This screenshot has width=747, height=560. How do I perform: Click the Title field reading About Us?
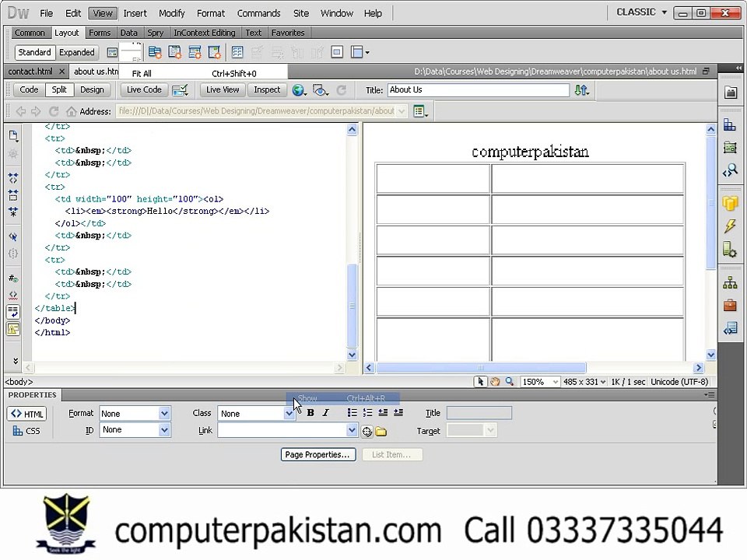click(x=479, y=90)
